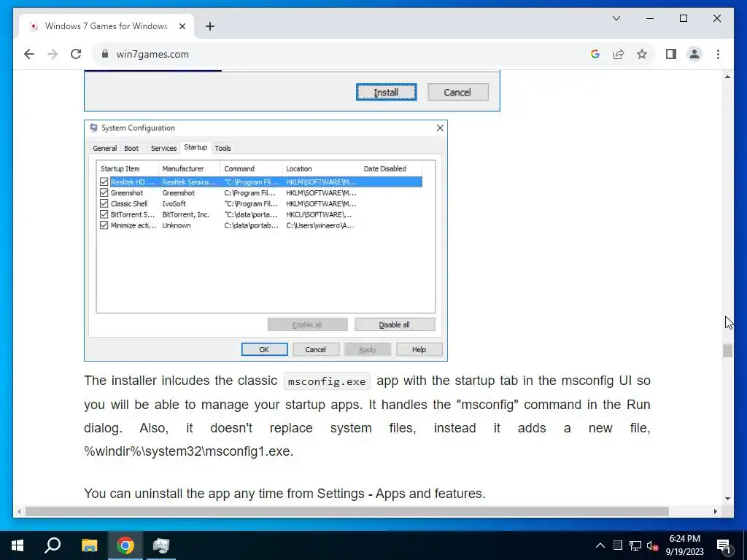The image size is (747, 560).
Task: Toggle the Classic Shell startup checkbox
Action: pyautogui.click(x=104, y=204)
